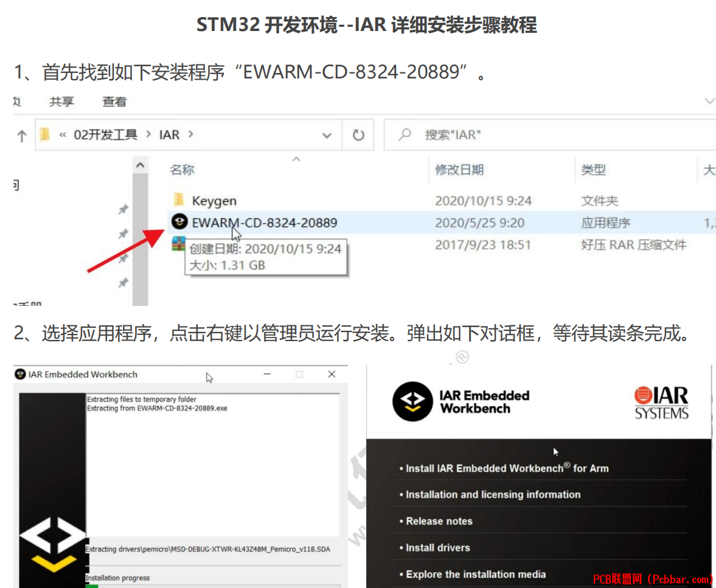Click the RAR archive file icon

point(178,244)
